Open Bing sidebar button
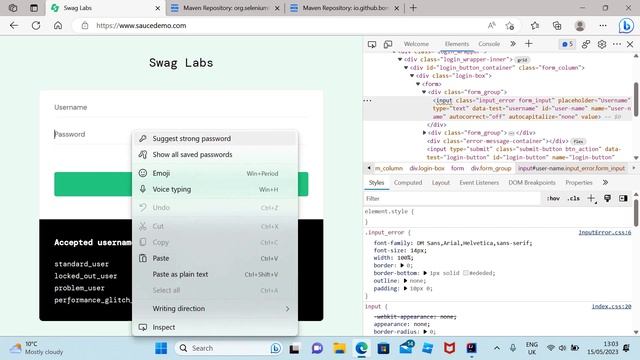The image size is (640, 360). click(x=626, y=26)
